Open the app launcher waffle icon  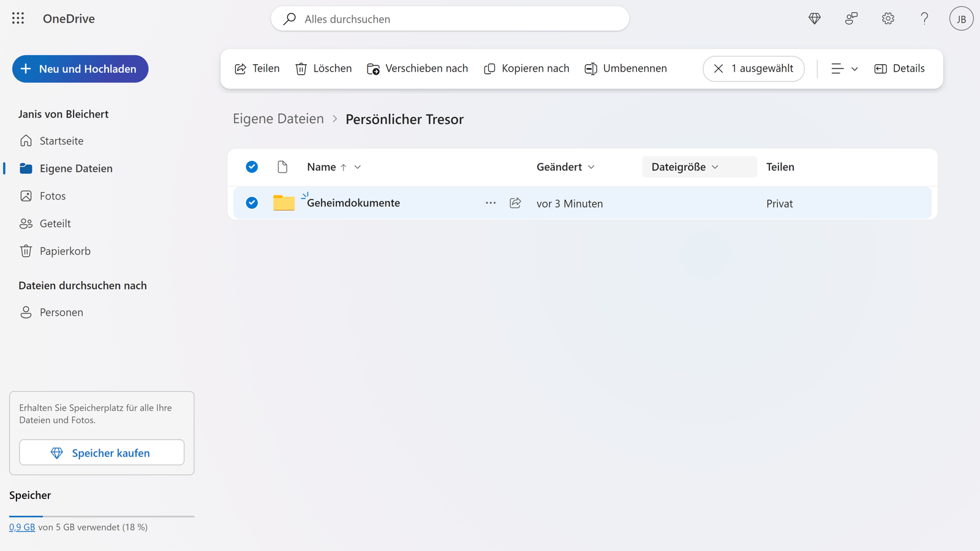(18, 18)
